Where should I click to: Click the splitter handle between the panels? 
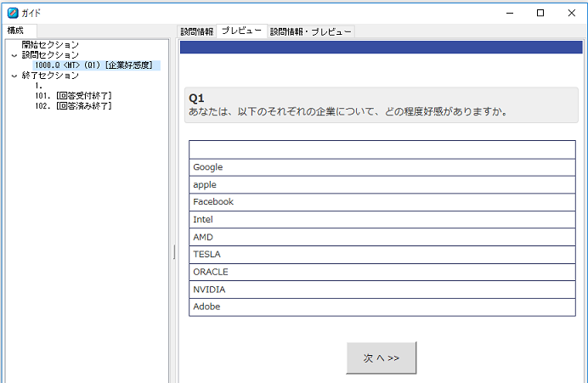click(x=174, y=252)
